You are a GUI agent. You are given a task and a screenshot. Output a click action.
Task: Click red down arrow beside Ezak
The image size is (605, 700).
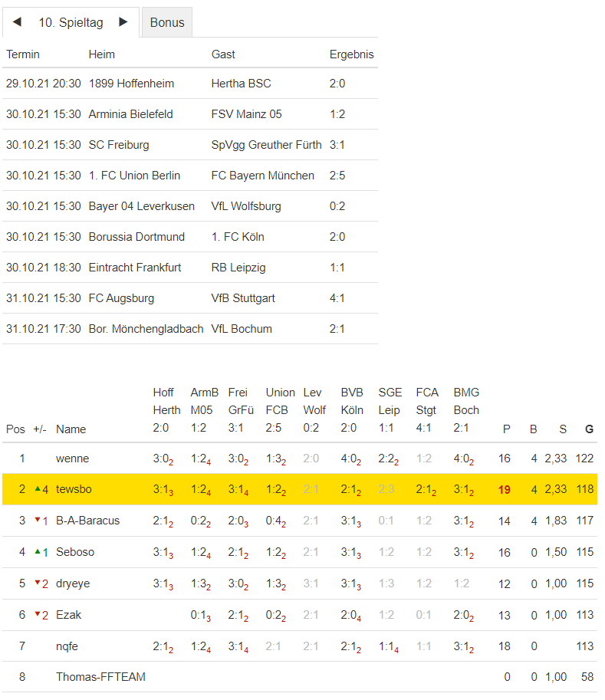tap(38, 614)
